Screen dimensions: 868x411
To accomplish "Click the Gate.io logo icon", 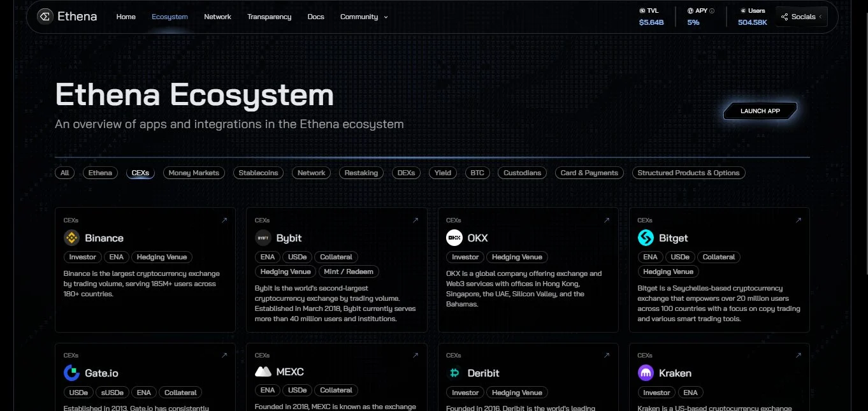I will tap(71, 373).
